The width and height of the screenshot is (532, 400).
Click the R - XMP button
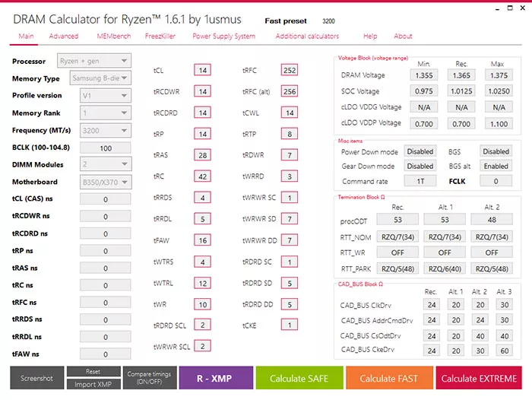(216, 378)
